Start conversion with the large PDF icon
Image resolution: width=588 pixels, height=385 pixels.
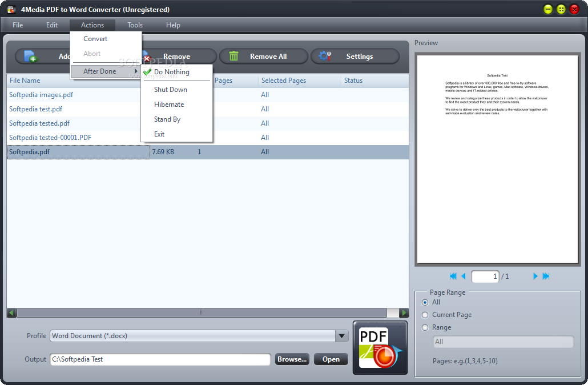380,347
